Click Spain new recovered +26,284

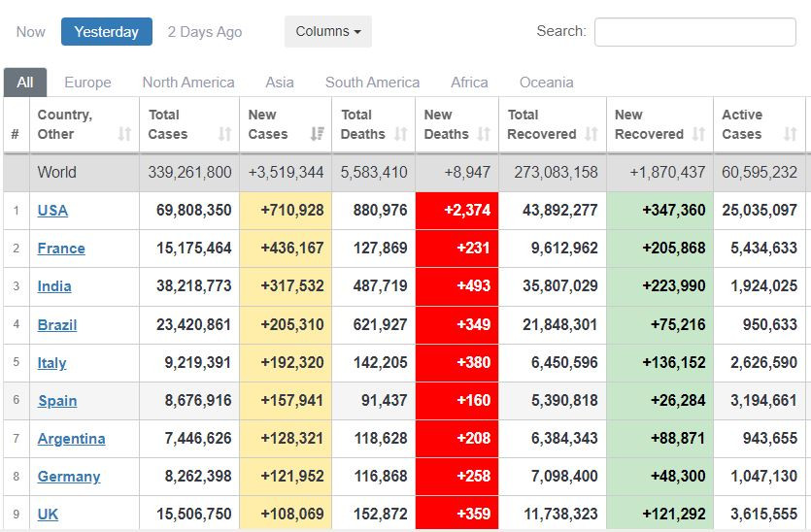click(x=678, y=401)
